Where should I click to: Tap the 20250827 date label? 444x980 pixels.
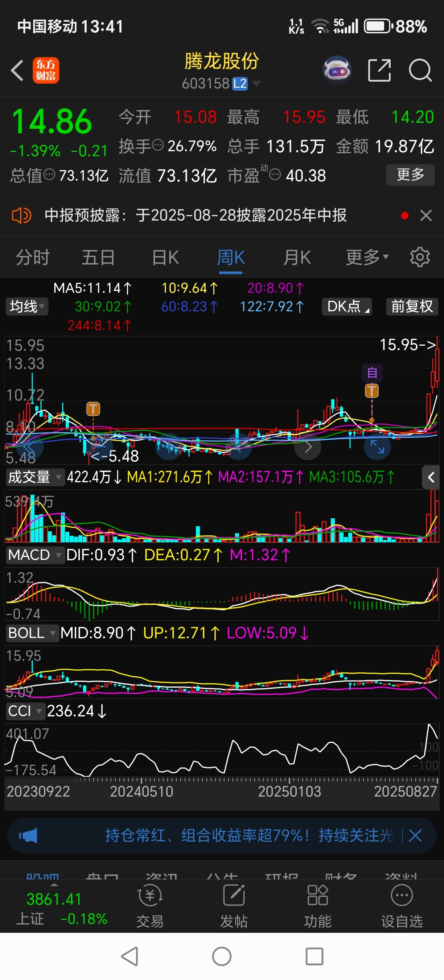(405, 792)
